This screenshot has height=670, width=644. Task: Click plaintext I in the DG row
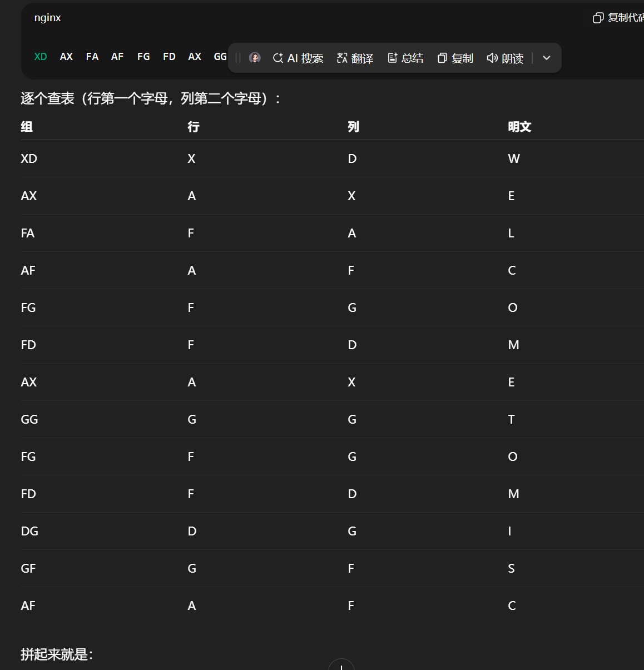[x=509, y=531]
